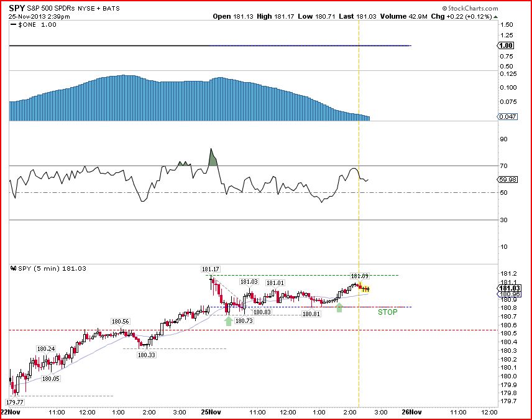
Task: Click the Open 181.13 value
Action: pos(233,16)
